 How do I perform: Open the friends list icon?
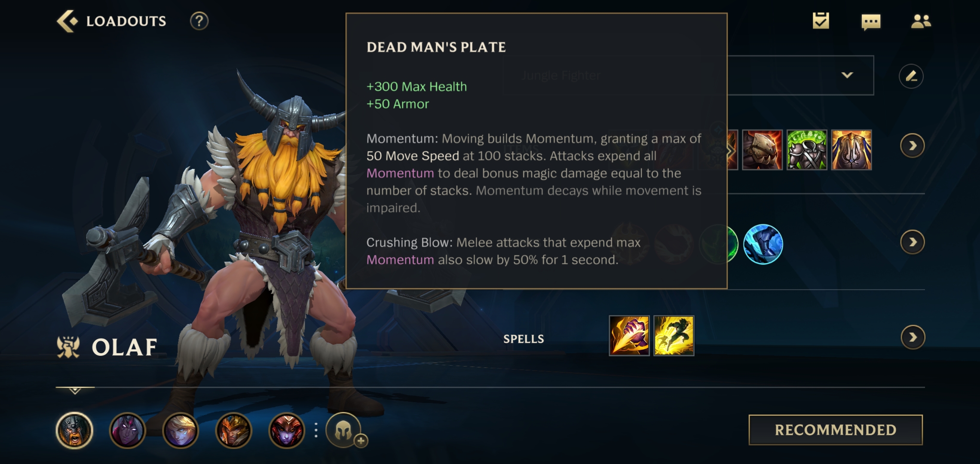pyautogui.click(x=921, y=21)
